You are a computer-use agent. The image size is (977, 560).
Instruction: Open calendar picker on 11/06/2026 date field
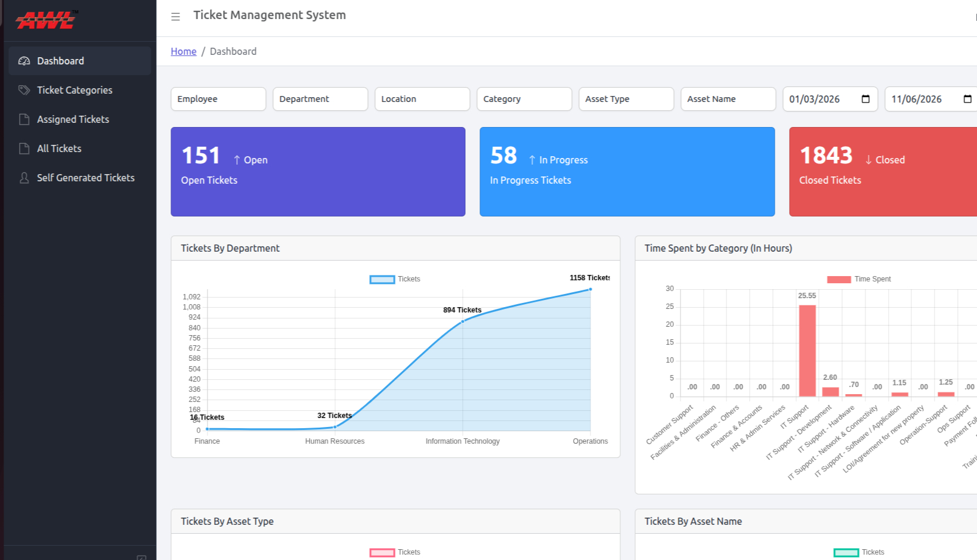pos(967,99)
